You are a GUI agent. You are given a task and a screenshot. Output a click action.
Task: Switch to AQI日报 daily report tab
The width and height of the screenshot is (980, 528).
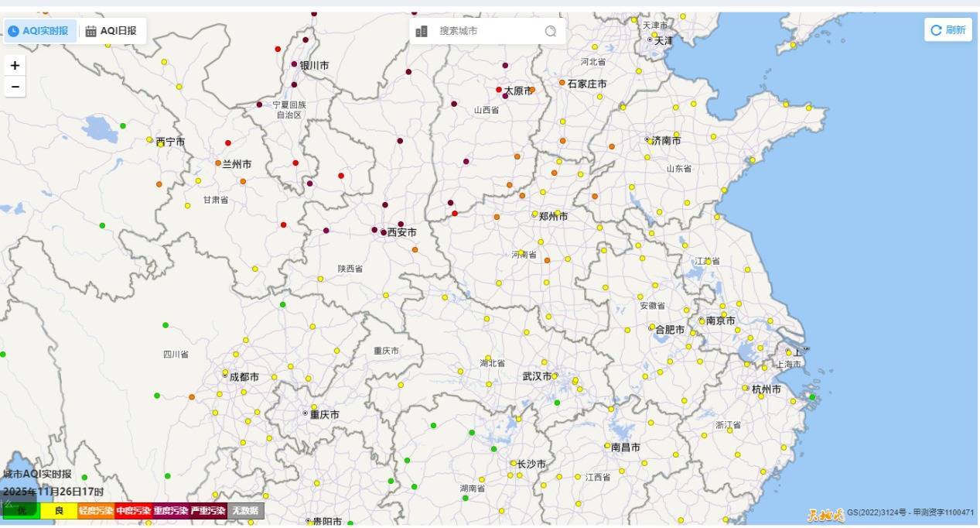tap(111, 31)
